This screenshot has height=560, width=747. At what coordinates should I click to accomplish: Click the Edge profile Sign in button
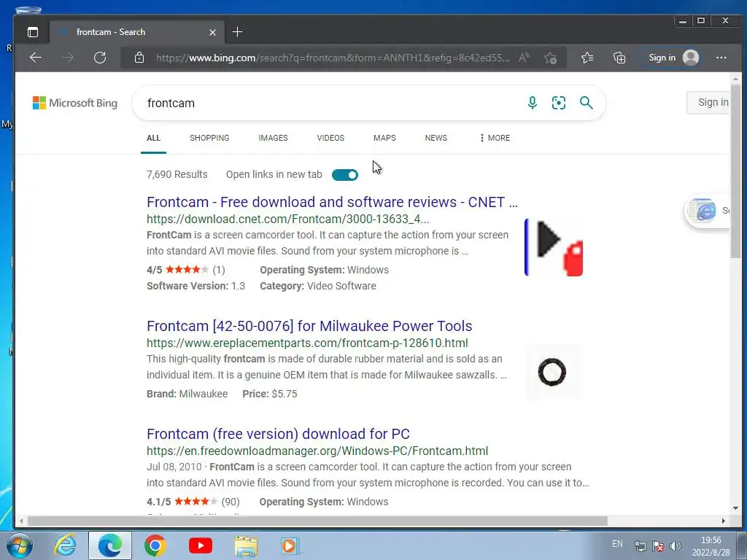point(673,58)
